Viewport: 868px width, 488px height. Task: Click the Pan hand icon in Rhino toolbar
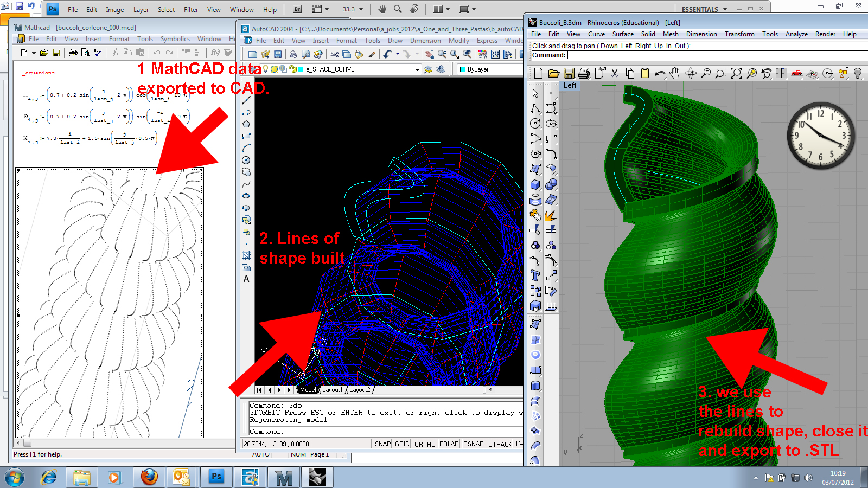(674, 73)
